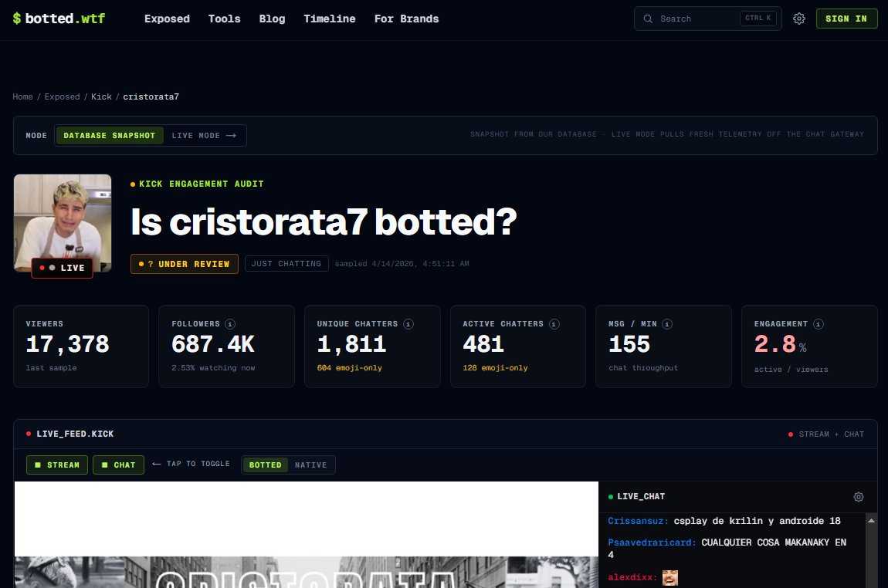Click the 17,378 viewers value
This screenshot has height=588, width=888.
tap(67, 344)
